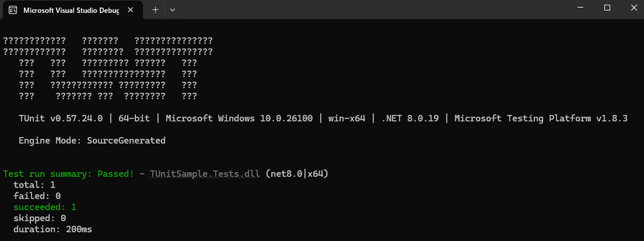The height and width of the screenshot is (241, 644).
Task: Click the 'failed: 0' output line
Action: click(x=37, y=196)
